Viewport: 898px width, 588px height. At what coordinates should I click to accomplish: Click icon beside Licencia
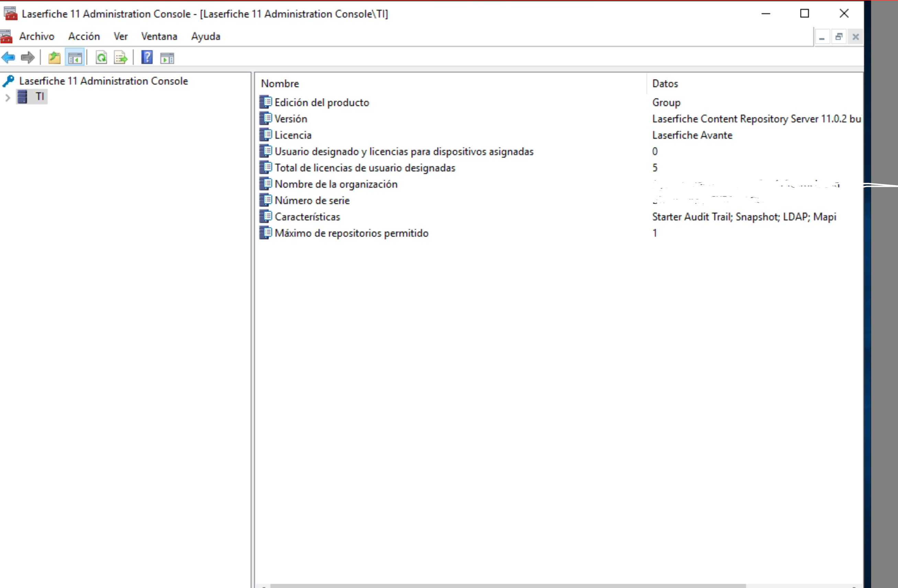tap(266, 135)
